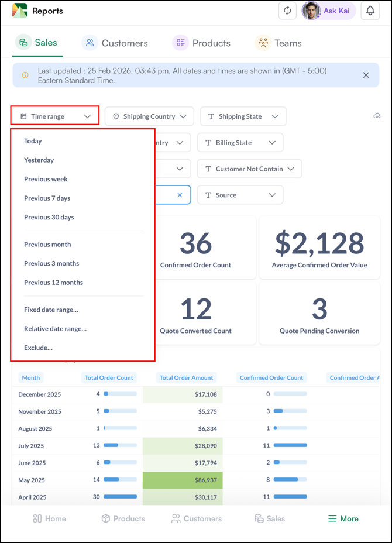Viewport: 392px width, 543px height.
Task: Switch to the Teams tab
Action: point(278,43)
